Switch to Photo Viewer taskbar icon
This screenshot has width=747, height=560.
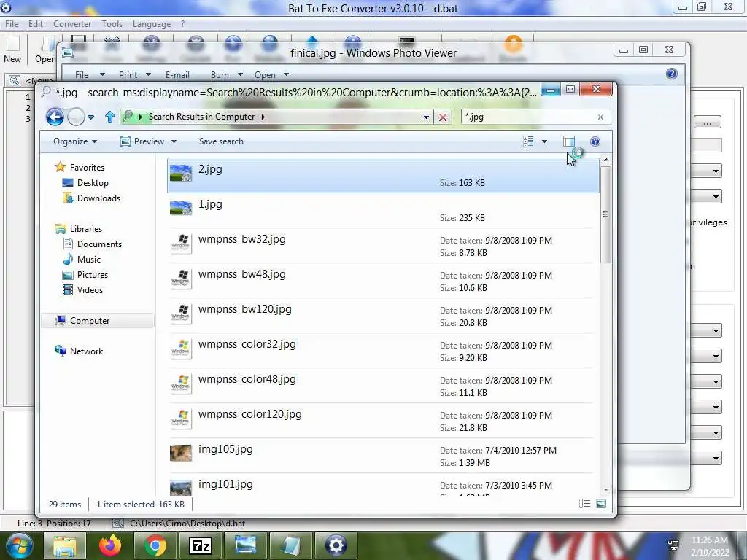tap(245, 545)
